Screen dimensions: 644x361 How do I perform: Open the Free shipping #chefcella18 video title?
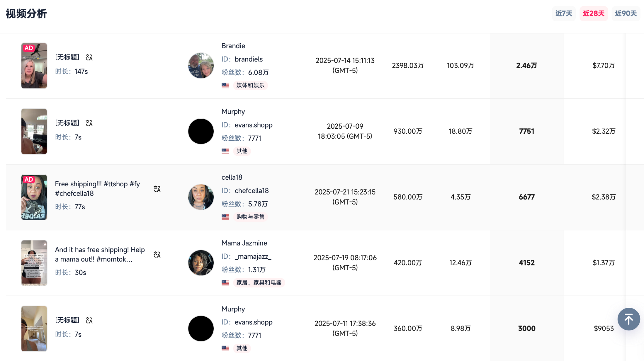[97, 189]
